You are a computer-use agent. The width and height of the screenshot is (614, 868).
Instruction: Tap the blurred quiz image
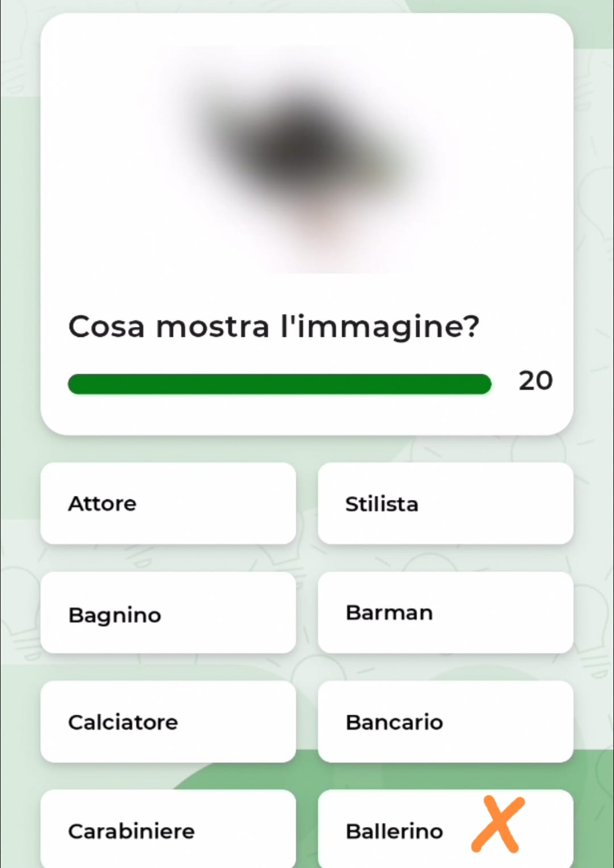click(307, 159)
